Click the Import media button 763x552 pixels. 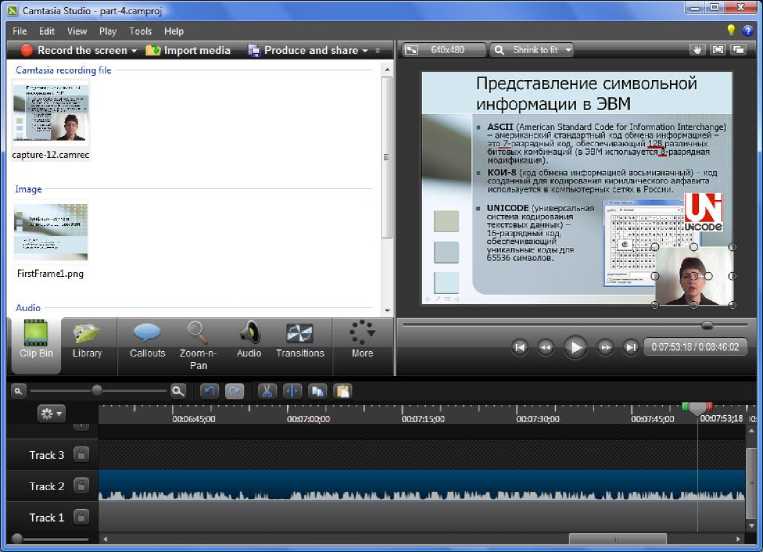[188, 50]
